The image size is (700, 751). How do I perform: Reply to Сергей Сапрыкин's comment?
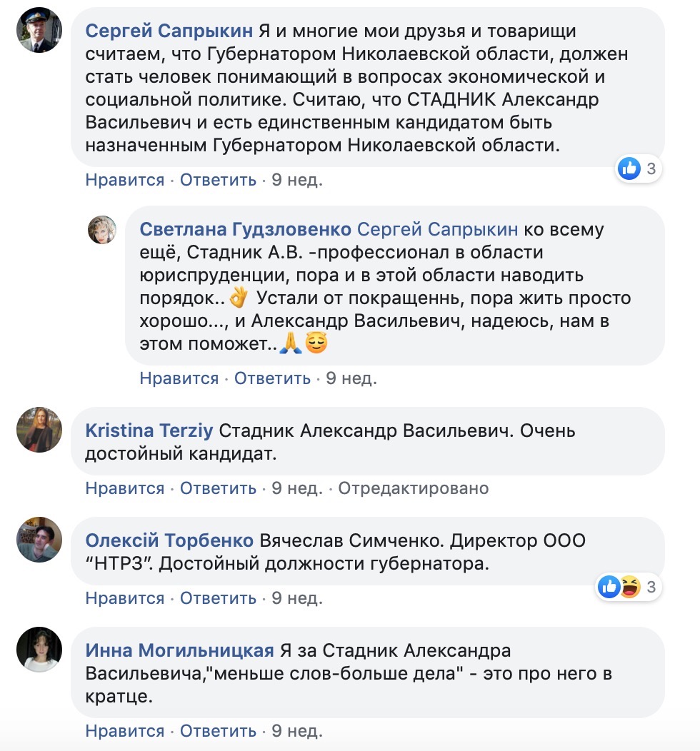pyautogui.click(x=218, y=180)
